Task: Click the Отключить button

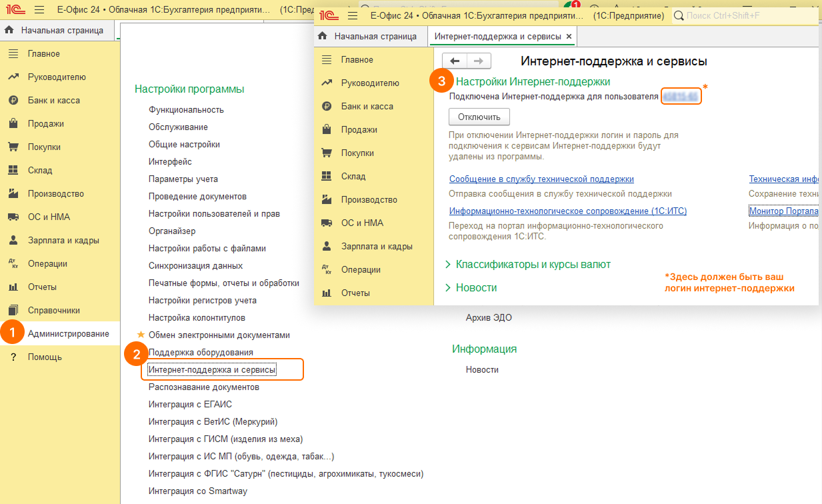Action: [479, 117]
